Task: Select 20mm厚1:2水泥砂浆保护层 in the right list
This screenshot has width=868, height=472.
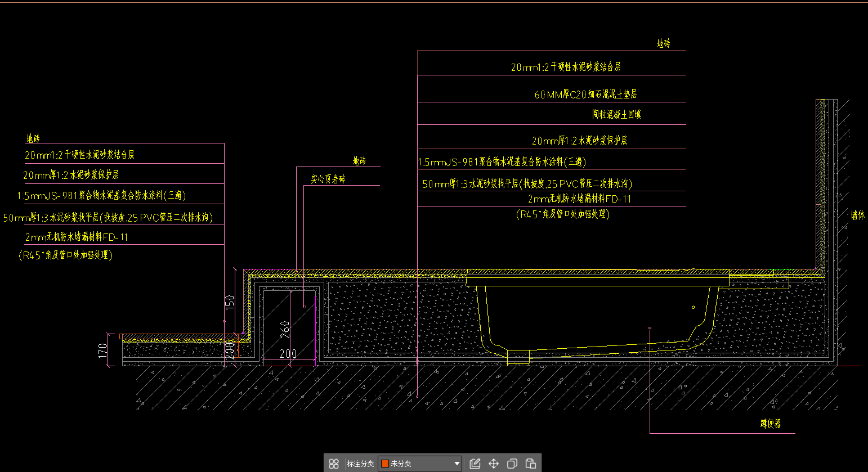Action: (x=579, y=141)
